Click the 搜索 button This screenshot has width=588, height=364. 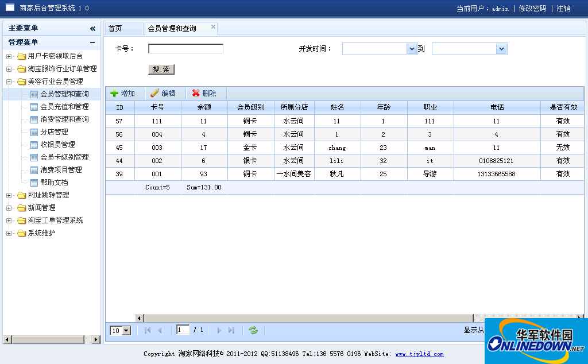coord(161,69)
